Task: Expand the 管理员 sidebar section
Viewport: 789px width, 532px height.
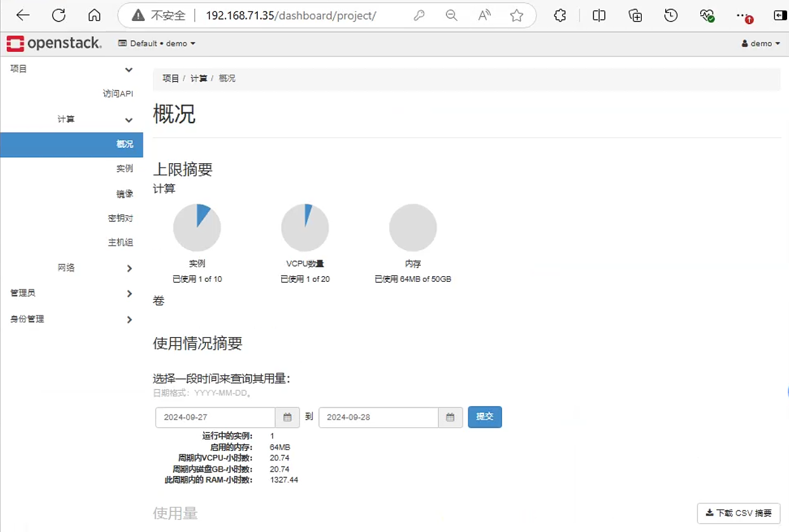Action: (x=72, y=293)
